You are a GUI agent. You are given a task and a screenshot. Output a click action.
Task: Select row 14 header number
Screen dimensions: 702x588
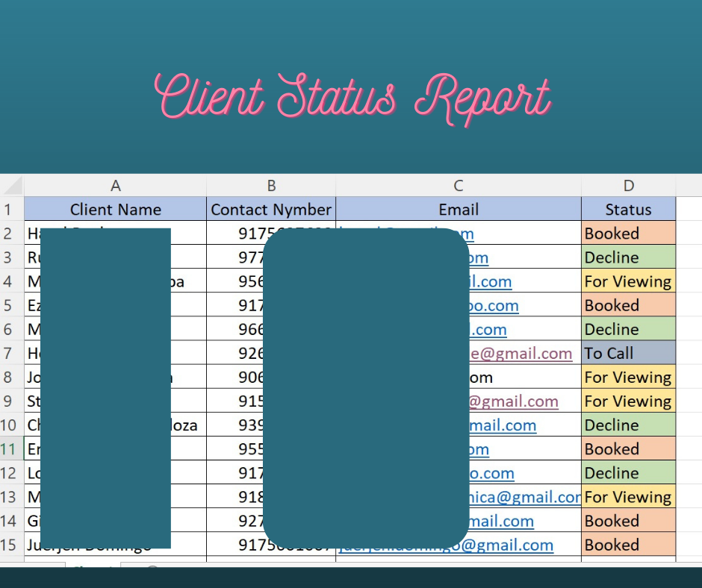pyautogui.click(x=7, y=521)
